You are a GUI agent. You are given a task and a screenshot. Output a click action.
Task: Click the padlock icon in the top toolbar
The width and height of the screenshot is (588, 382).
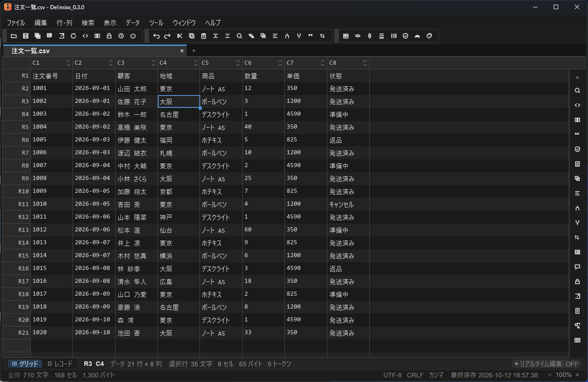109,36
